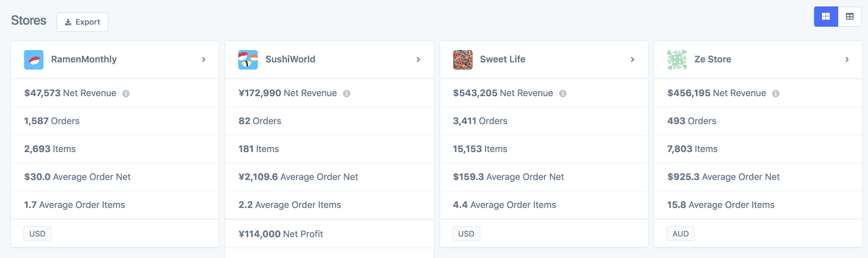Switch to table list view
This screenshot has height=258, width=868.
[x=850, y=17]
